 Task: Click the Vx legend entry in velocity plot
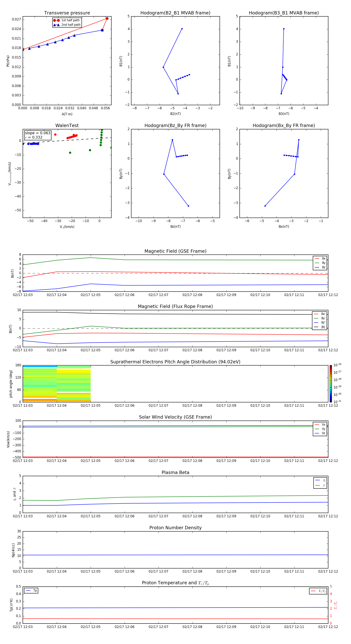pos(320,424)
